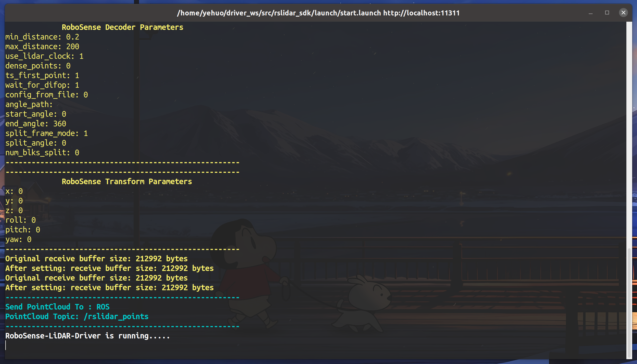Click the terminal scrollbar thumb
The image size is (637, 364).
click(x=629, y=303)
